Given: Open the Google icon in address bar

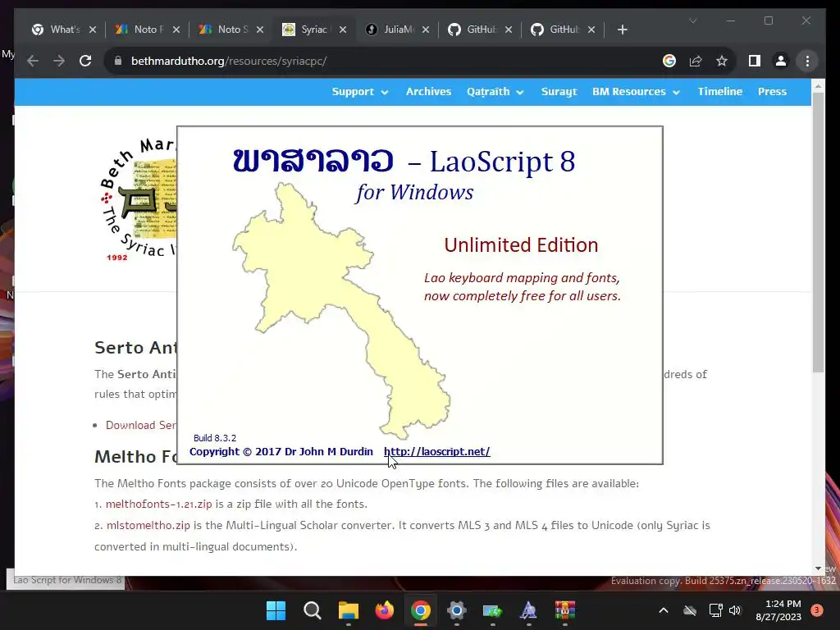Looking at the screenshot, I should [669, 61].
